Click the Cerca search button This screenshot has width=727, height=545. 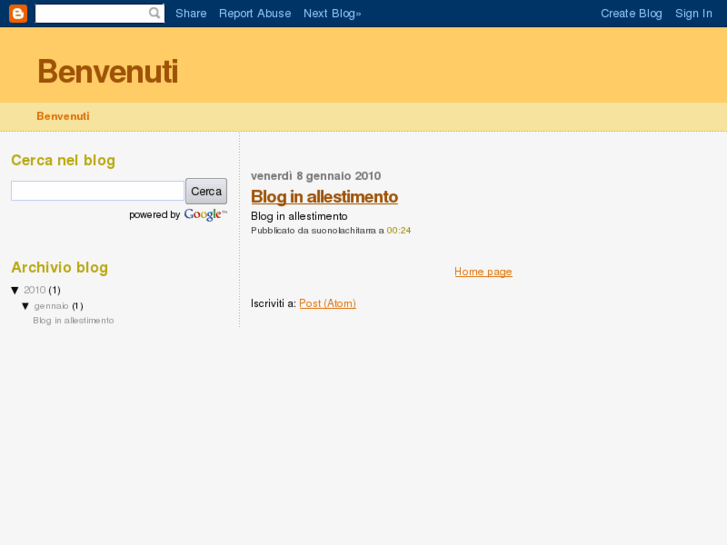click(x=206, y=191)
